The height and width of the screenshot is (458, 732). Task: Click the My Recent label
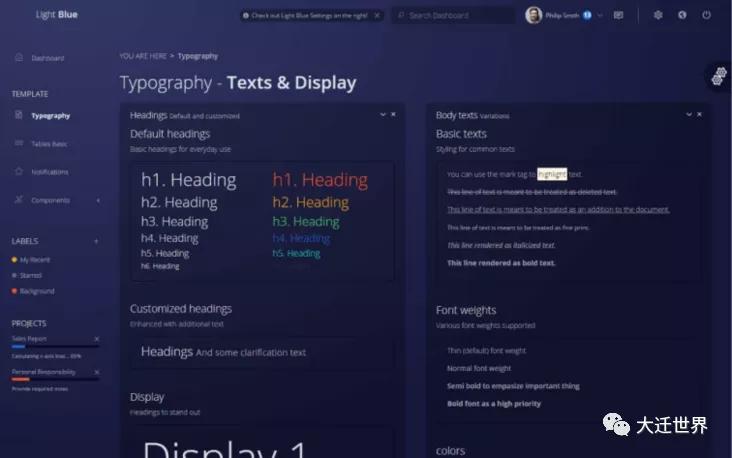[x=36, y=259]
